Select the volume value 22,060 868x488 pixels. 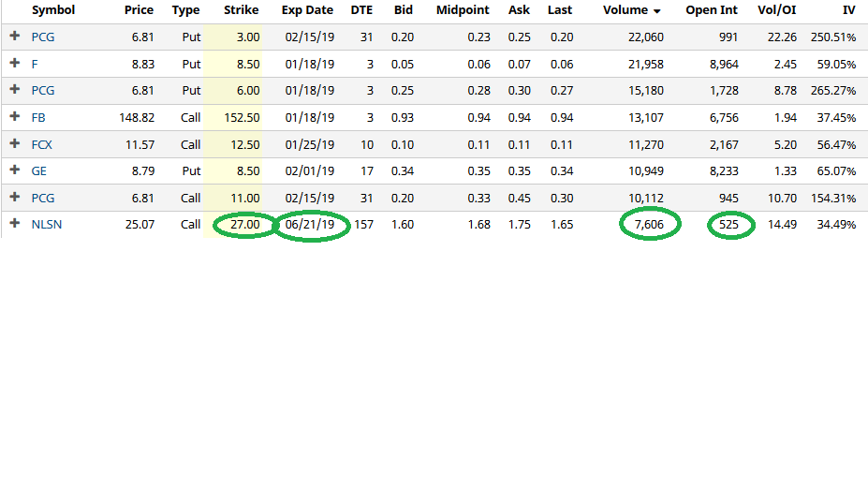click(x=646, y=37)
